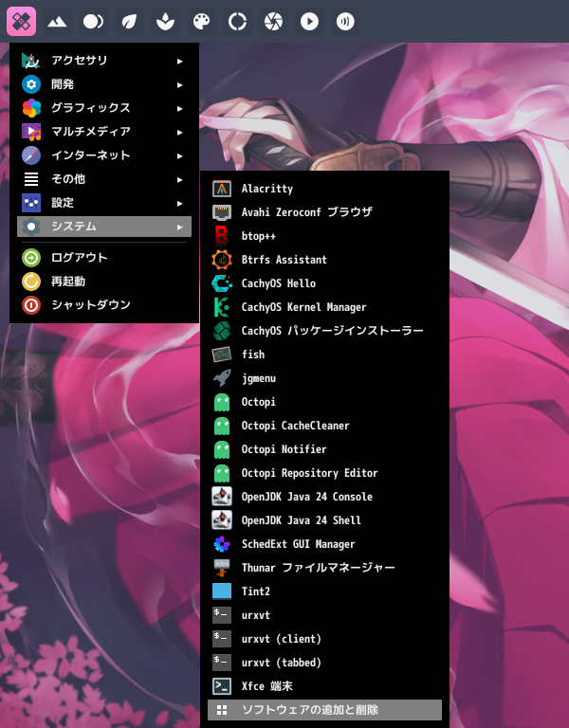Click the CachyOS Kernel Manager icon

click(222, 307)
